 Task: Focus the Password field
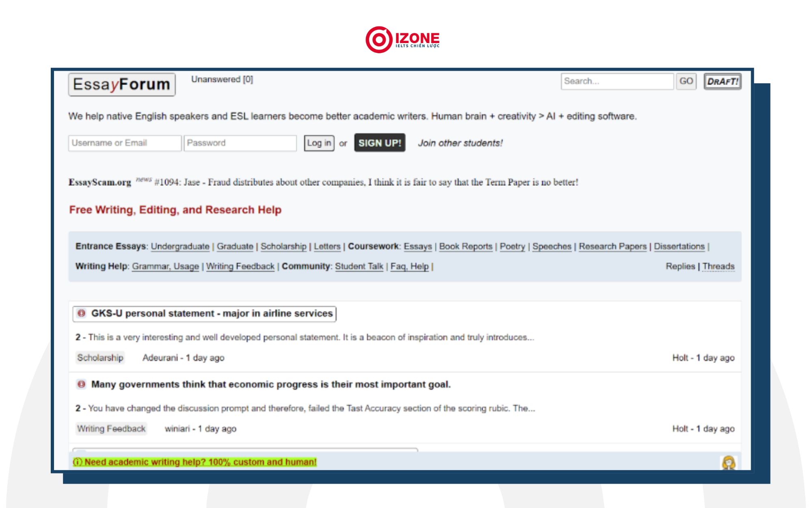[240, 143]
